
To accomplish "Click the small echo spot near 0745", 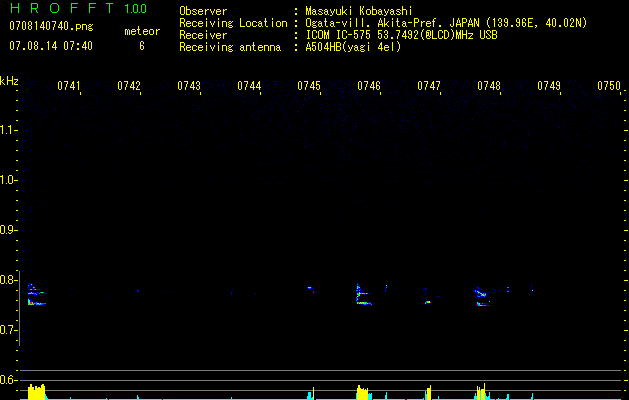I will 309,288.
